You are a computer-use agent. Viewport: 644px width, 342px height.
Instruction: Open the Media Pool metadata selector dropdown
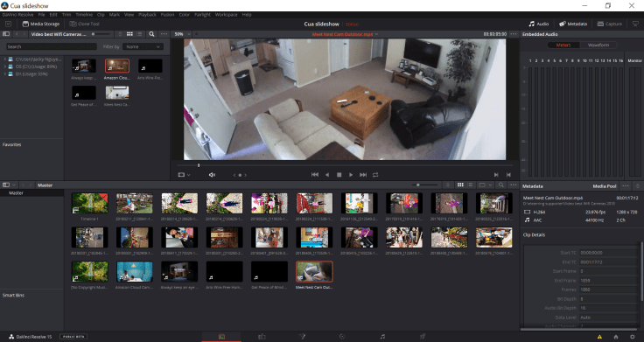[605, 186]
